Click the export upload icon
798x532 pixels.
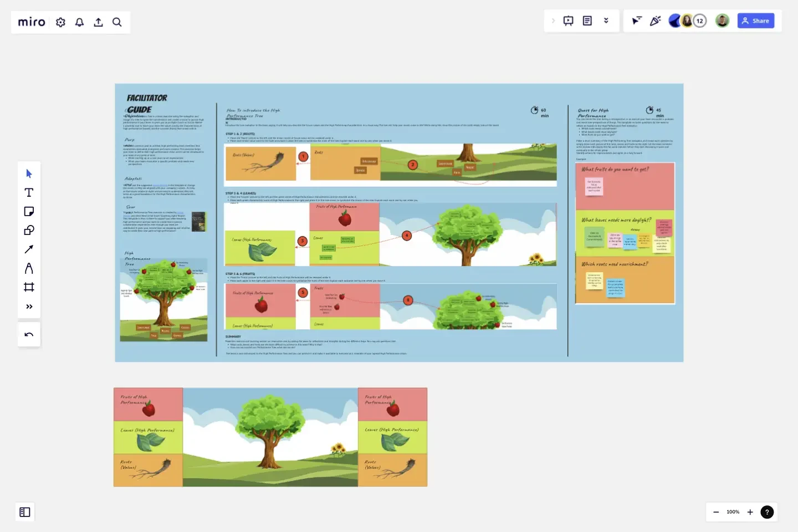click(98, 22)
